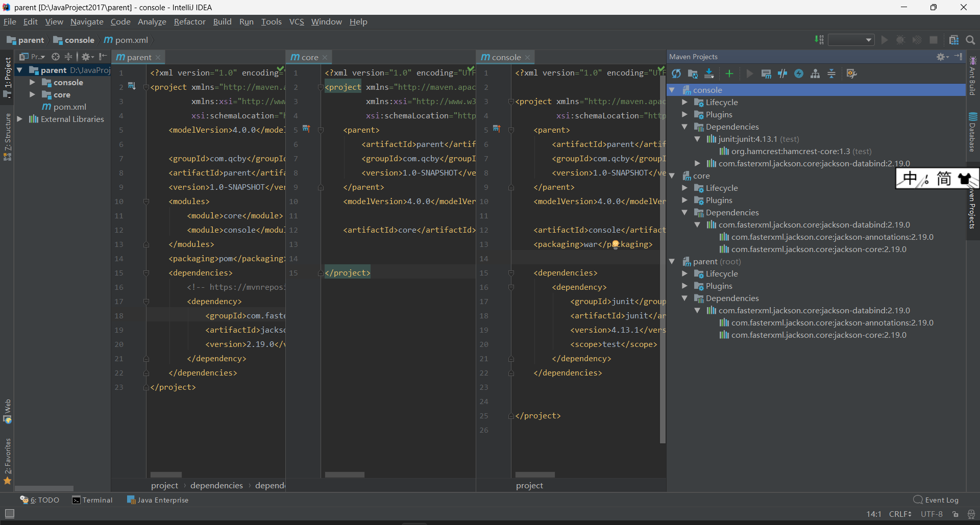Viewport: 980px width, 525px height.
Task: Collapse all Maven tree nodes
Action: (831, 74)
